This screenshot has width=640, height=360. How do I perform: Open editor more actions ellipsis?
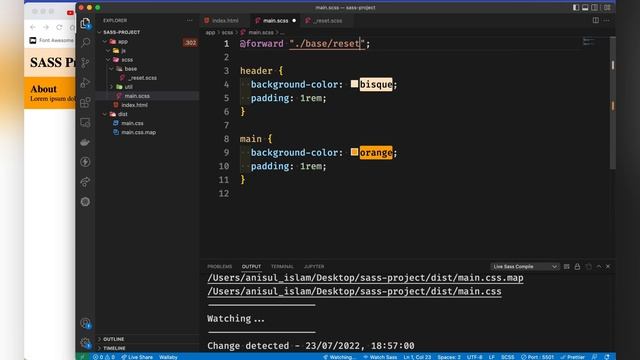click(x=607, y=20)
